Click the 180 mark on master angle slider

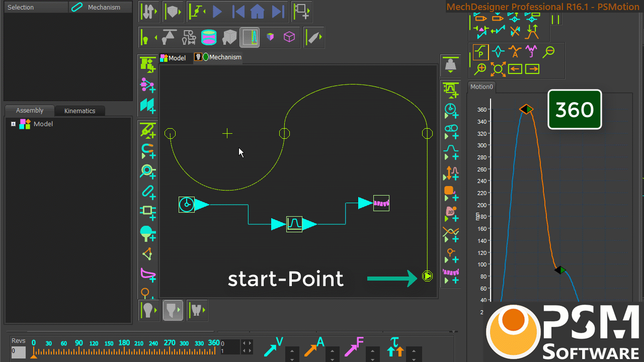click(x=124, y=343)
